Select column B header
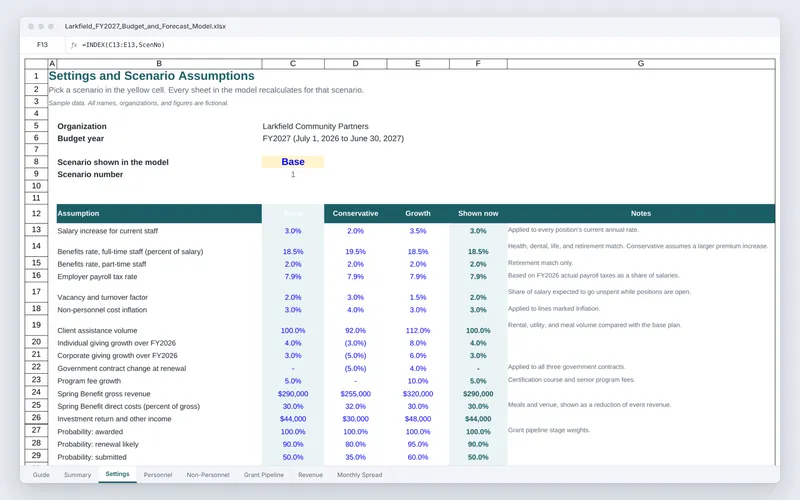800x500 pixels. pyautogui.click(x=159, y=64)
